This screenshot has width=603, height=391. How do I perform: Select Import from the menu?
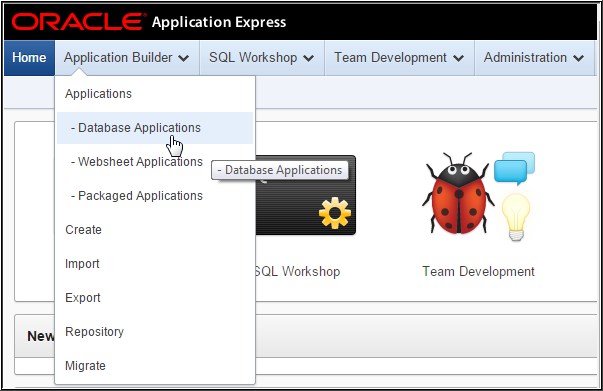(x=155, y=264)
